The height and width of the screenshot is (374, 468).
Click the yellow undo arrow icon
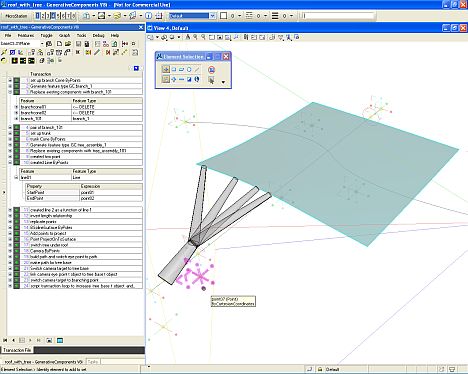4,61
